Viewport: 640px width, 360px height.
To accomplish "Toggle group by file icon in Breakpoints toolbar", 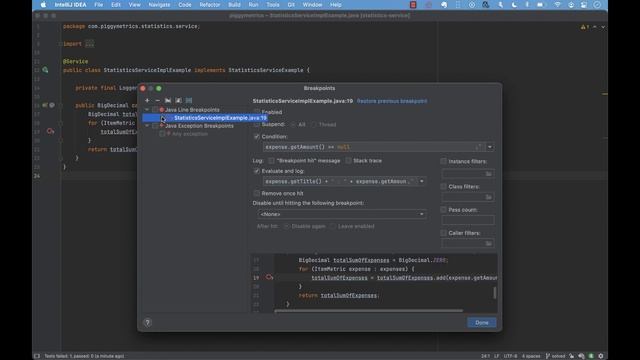I will [178, 100].
